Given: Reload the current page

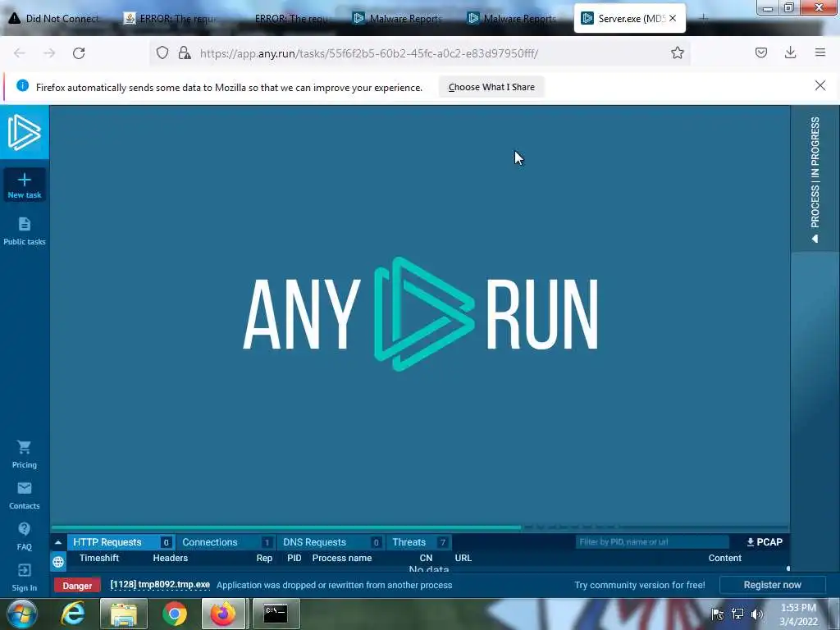Looking at the screenshot, I should tap(79, 53).
